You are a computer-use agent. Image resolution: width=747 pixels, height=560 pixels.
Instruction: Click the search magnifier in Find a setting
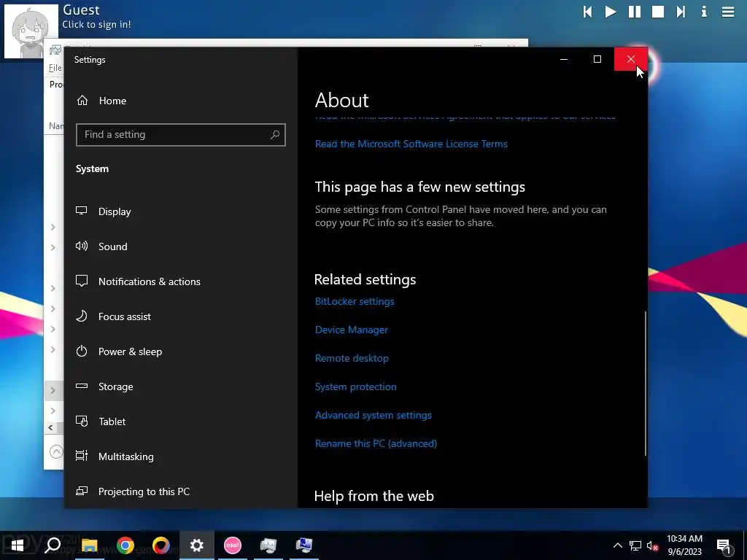(x=275, y=135)
